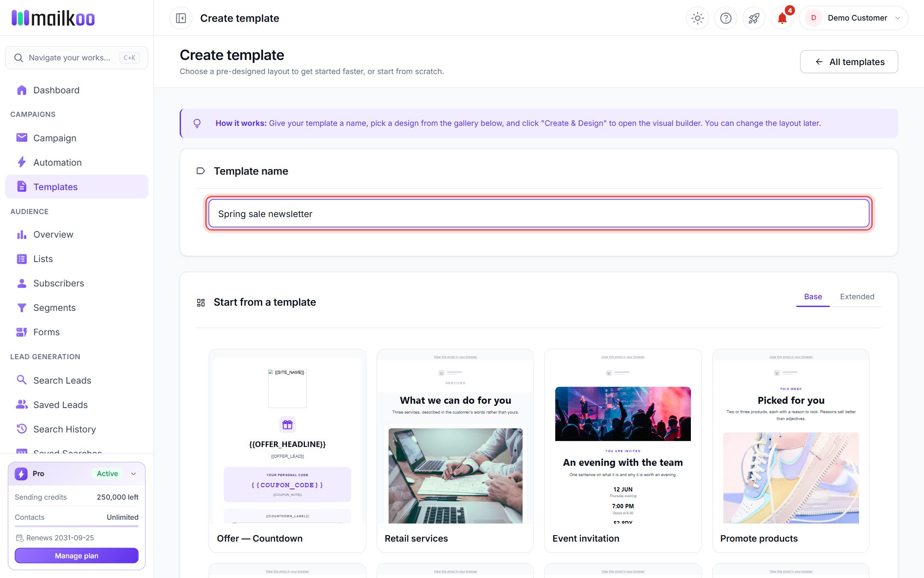Switch theme with the sun icon
The height and width of the screenshot is (578, 924).
tap(697, 18)
